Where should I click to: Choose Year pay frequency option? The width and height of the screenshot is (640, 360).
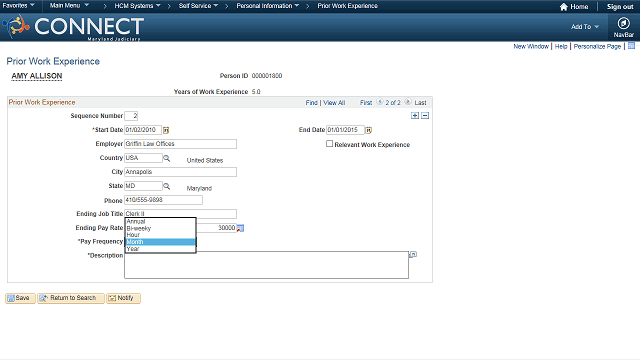coord(160,249)
